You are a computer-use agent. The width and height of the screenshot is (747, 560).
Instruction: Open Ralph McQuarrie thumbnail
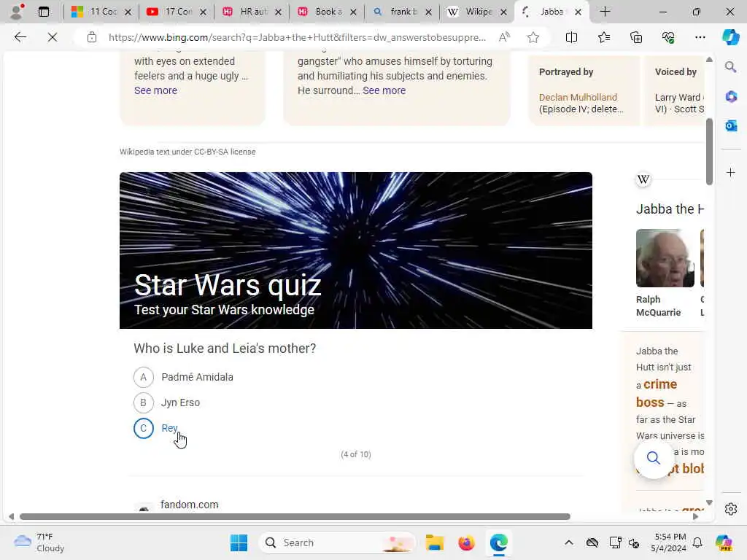pos(665,258)
